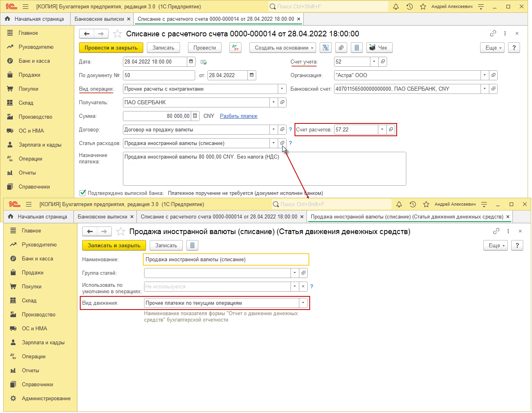Close Банковские выписки tab in top window

tap(129, 19)
